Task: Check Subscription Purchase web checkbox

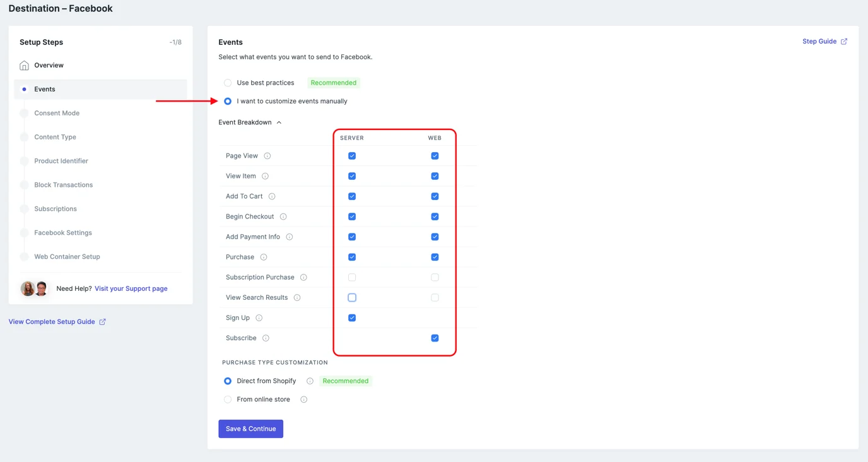Action: click(435, 277)
